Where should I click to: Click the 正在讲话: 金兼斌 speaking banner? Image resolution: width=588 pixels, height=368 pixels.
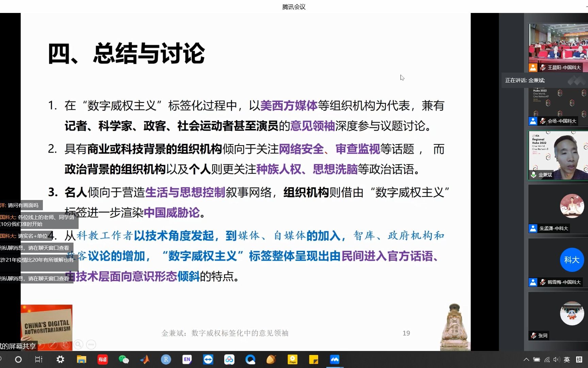pyautogui.click(x=545, y=80)
